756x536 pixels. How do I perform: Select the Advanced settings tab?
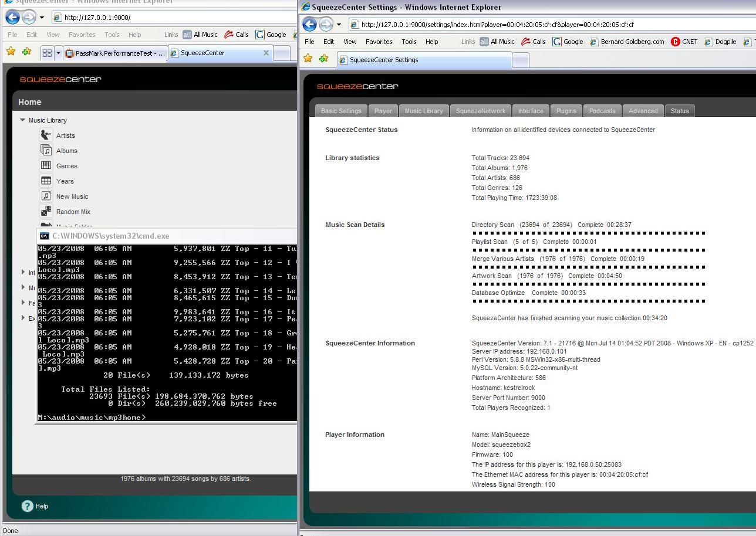pos(643,111)
